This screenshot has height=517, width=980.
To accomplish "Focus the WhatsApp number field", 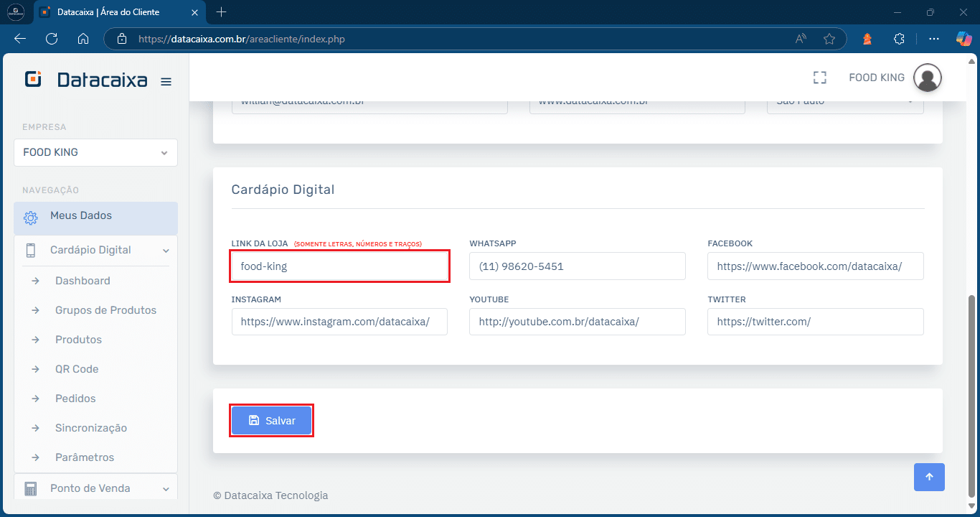I will pos(577,266).
